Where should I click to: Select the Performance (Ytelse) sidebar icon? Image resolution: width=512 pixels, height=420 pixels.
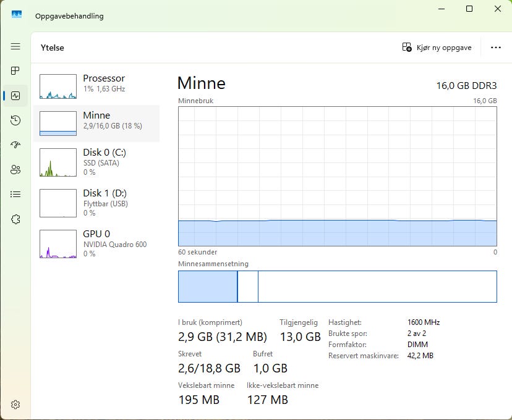tap(15, 96)
